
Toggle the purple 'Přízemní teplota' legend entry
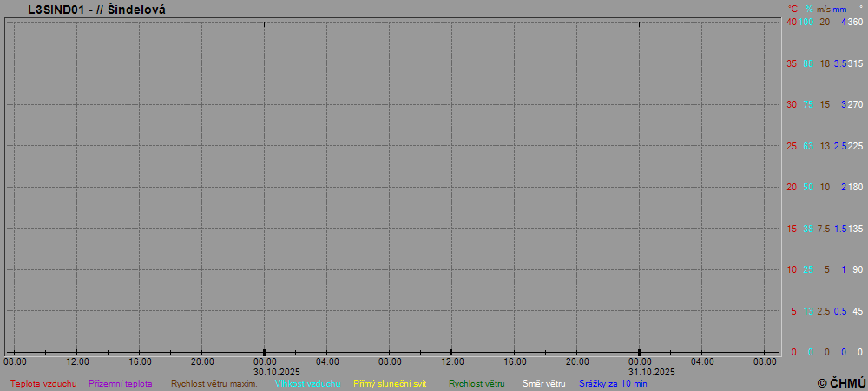click(x=121, y=383)
